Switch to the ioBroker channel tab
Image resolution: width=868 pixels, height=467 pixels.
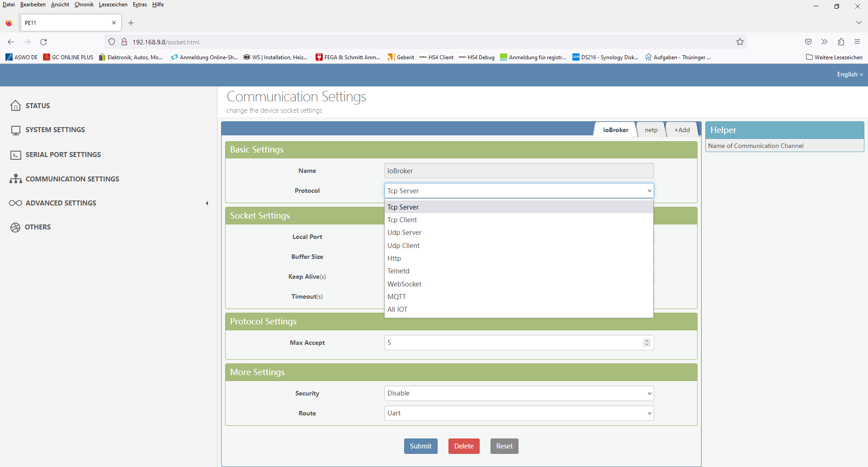pyautogui.click(x=615, y=130)
